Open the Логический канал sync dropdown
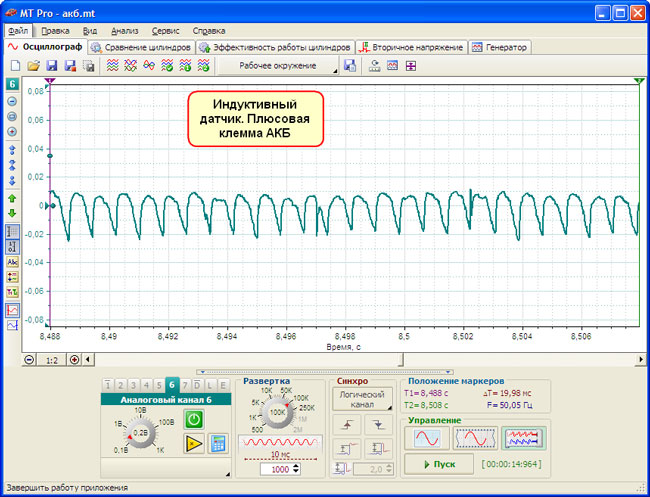 tap(363, 400)
